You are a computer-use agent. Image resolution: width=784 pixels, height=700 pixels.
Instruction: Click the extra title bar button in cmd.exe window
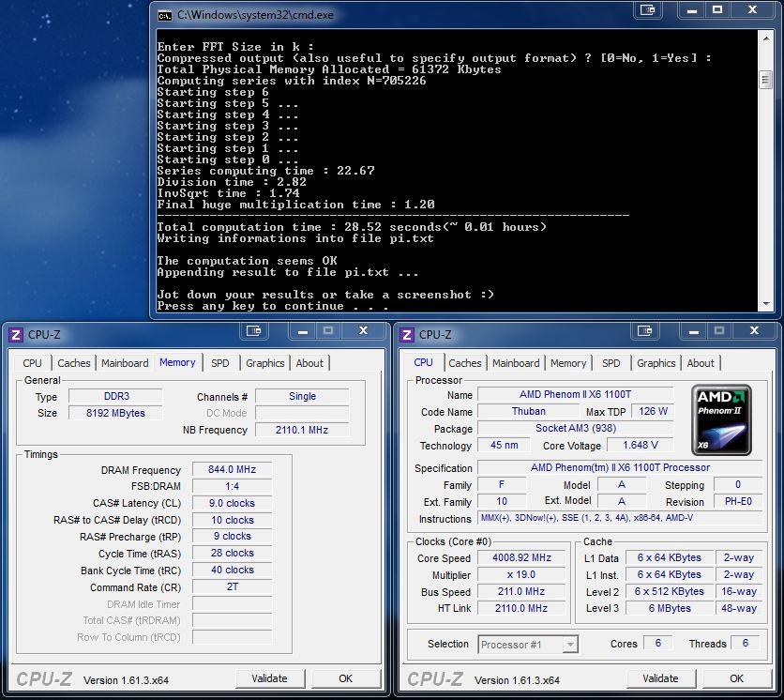click(648, 10)
